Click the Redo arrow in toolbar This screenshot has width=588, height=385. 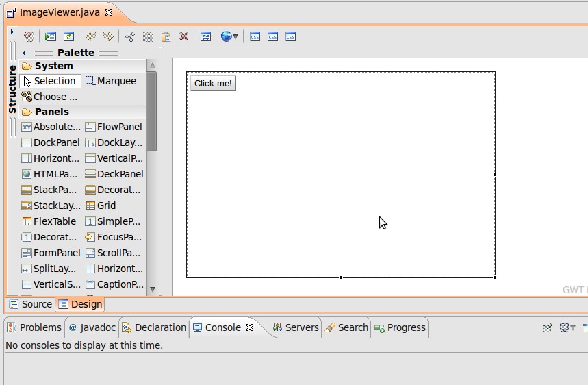108,37
